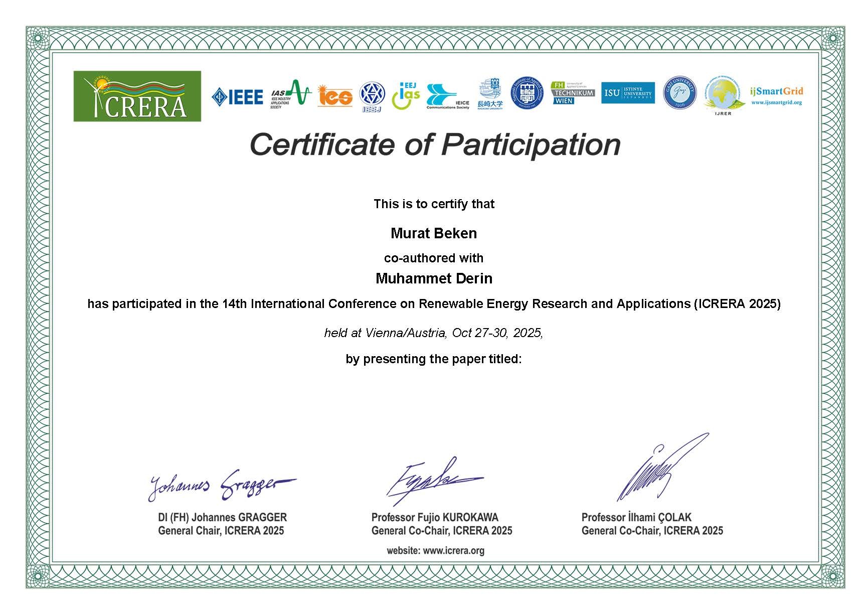Viewport: 868px width, 614px height.
Task: Click the ICRERA conference logo
Action: (137, 96)
